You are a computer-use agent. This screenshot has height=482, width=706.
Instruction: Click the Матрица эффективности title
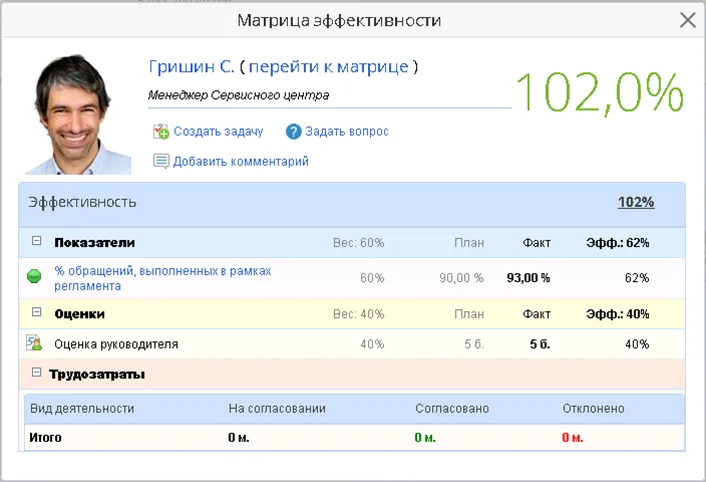[x=339, y=20]
